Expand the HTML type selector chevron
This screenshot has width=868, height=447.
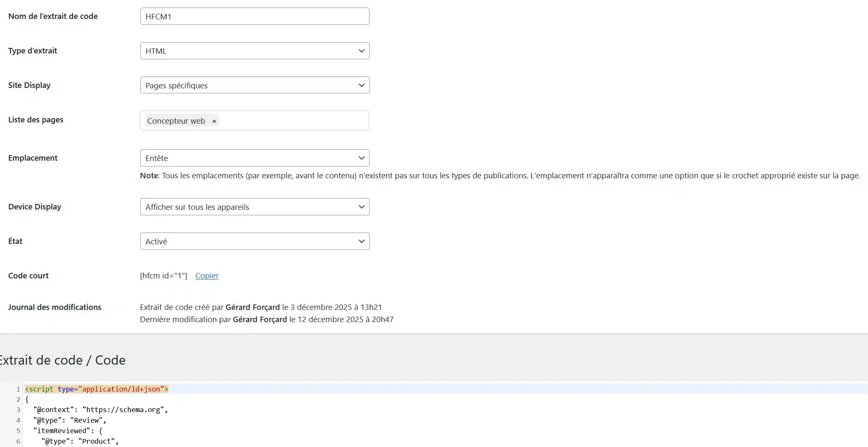tap(361, 50)
